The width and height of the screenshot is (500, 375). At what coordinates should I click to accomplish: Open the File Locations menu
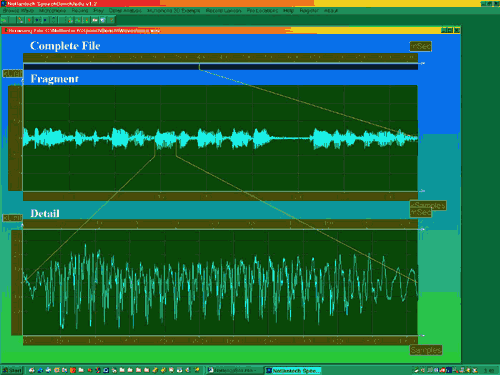pos(262,11)
